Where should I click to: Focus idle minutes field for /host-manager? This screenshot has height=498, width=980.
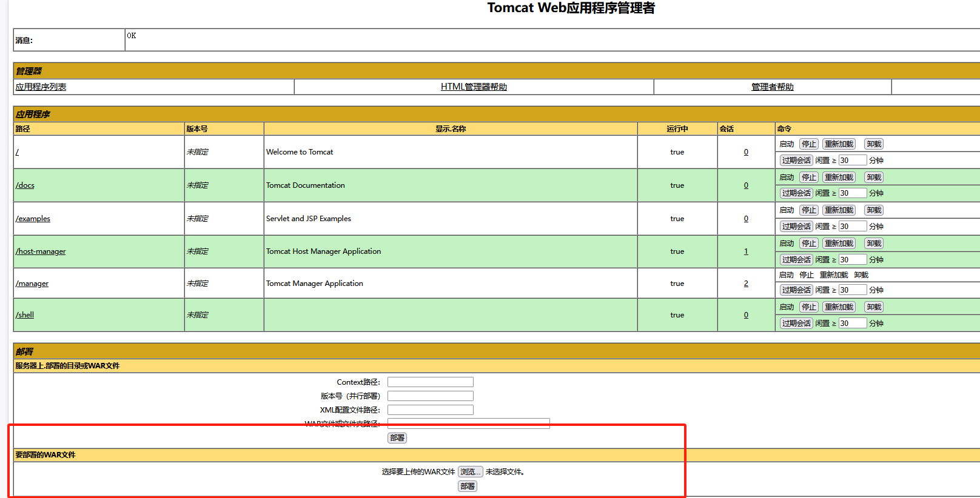click(853, 260)
